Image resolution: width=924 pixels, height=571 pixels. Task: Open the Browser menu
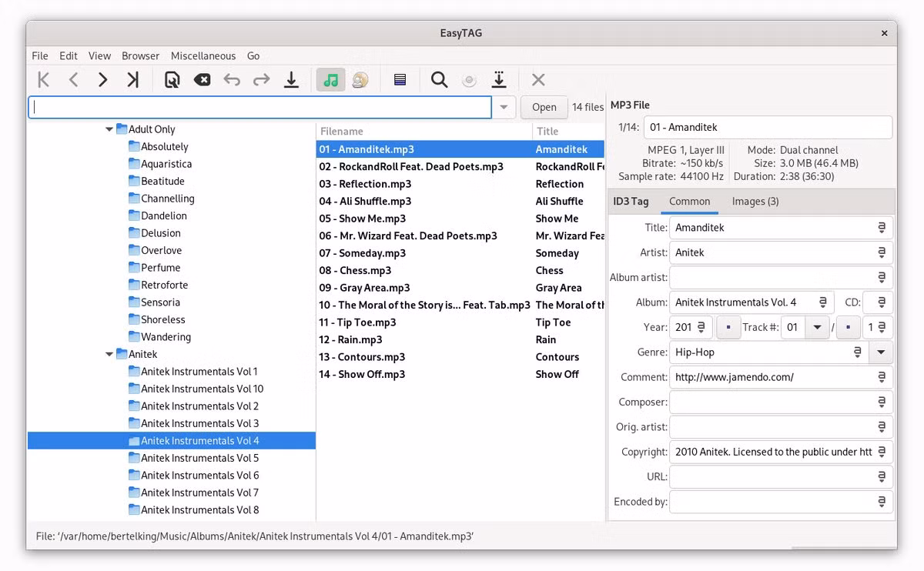click(141, 56)
